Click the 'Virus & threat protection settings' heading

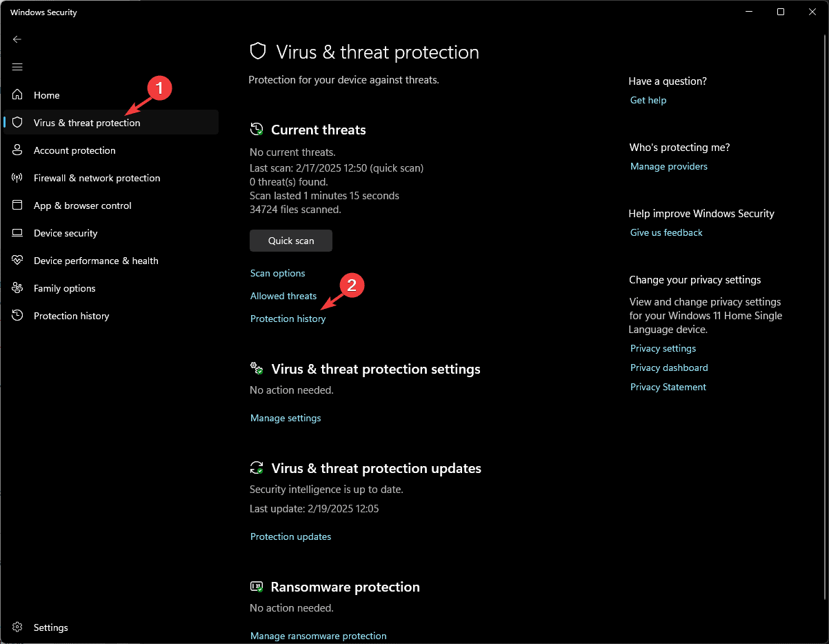pos(376,369)
